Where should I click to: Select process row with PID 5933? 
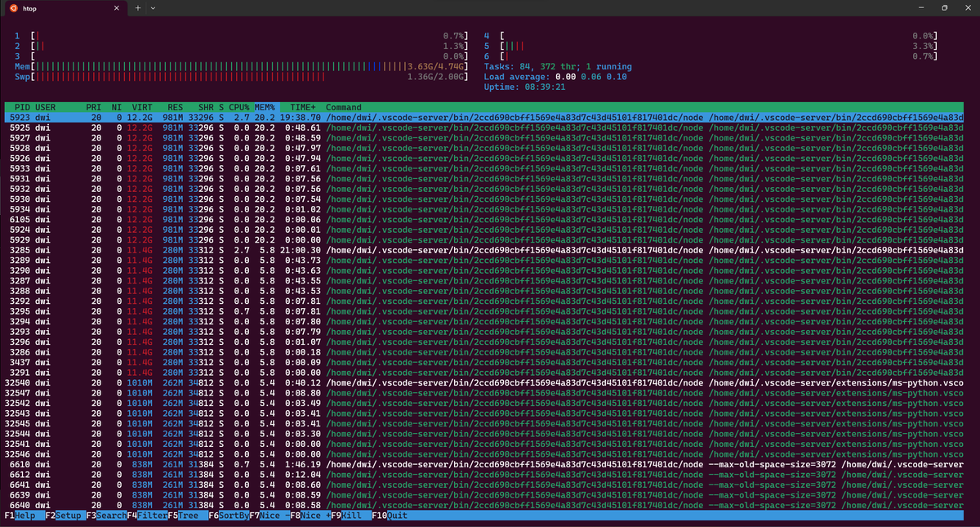pos(483,168)
